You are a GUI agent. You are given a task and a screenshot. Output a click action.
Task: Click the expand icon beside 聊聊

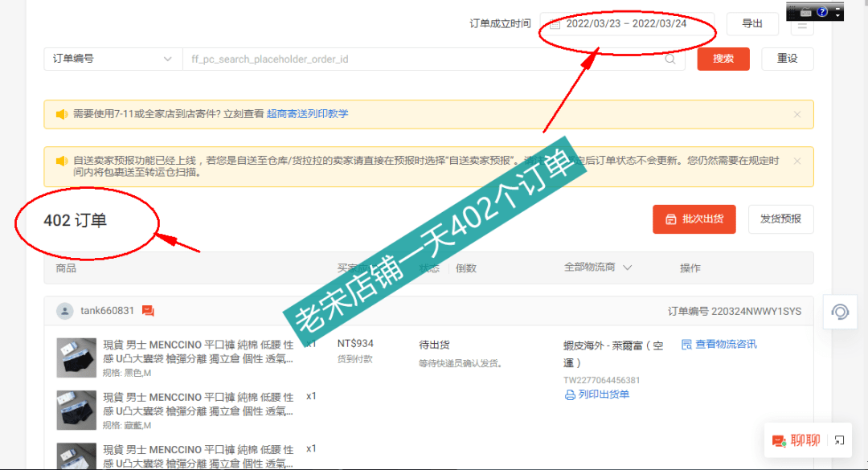[840, 440]
